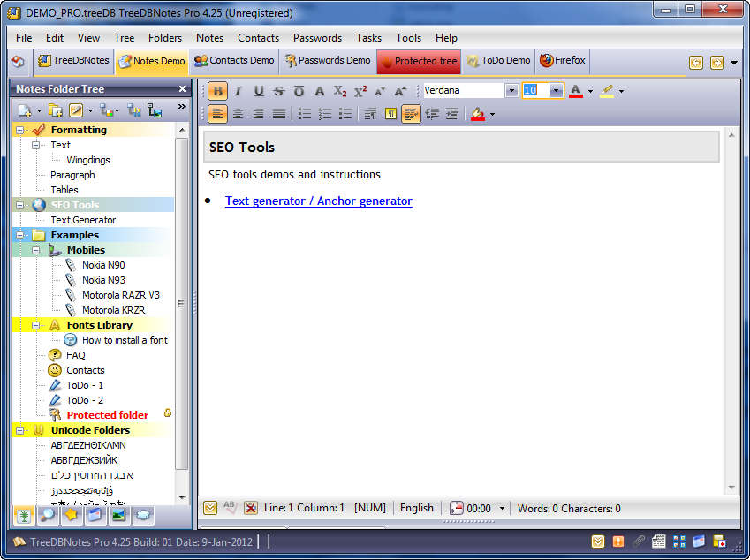Open the timer dropdown next to 00:00
The image size is (750, 560).
[x=502, y=509]
